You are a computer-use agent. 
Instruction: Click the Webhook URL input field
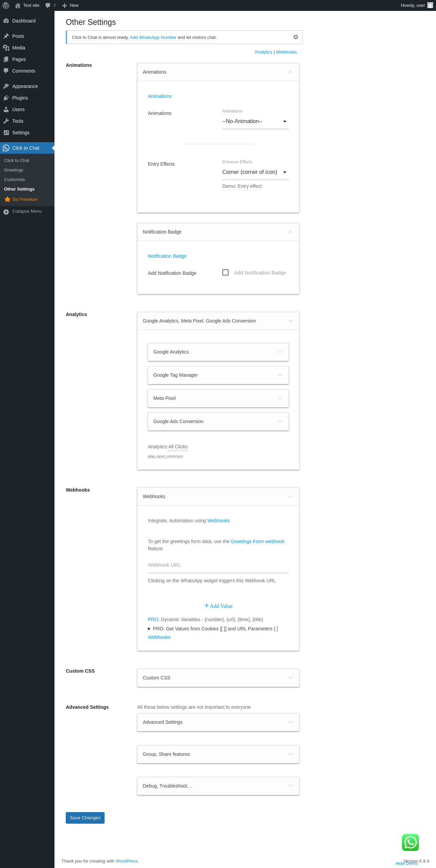tap(218, 565)
